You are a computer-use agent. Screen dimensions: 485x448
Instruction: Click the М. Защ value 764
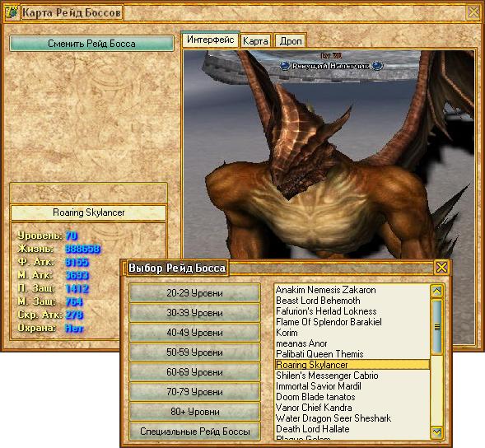74,301
